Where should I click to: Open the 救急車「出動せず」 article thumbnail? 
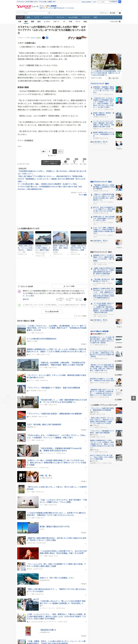(x=61, y=238)
